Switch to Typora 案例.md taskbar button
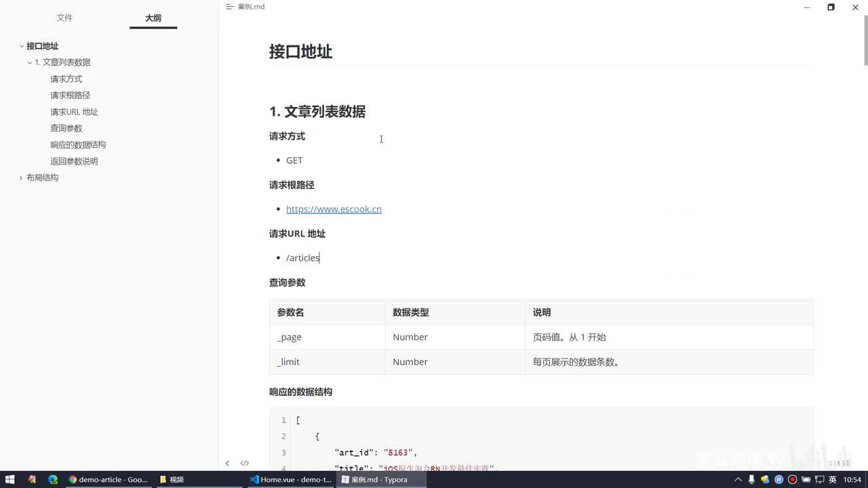This screenshot has width=868, height=488. tap(381, 479)
